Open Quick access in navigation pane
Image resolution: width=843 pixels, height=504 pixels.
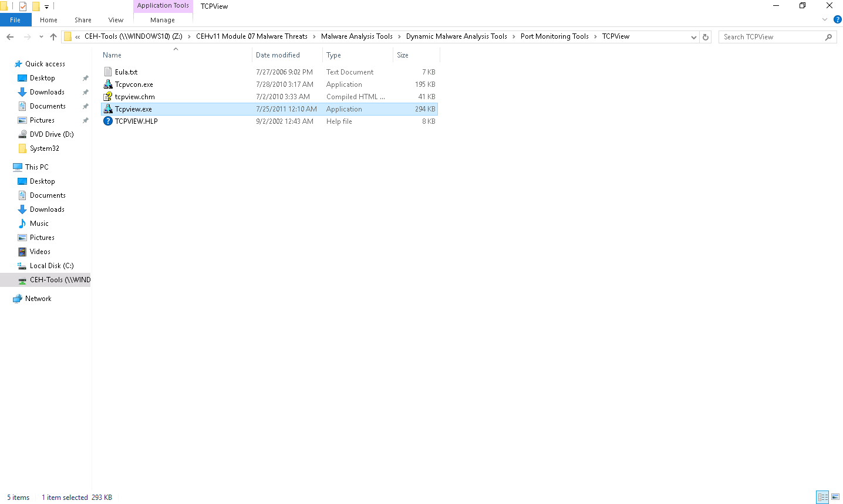click(x=45, y=64)
